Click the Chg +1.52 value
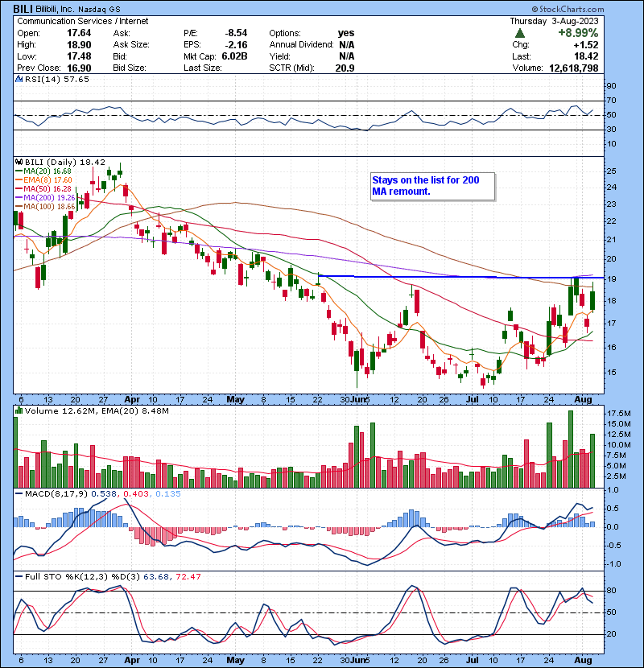Image resolution: width=644 pixels, height=668 pixels. click(585, 45)
